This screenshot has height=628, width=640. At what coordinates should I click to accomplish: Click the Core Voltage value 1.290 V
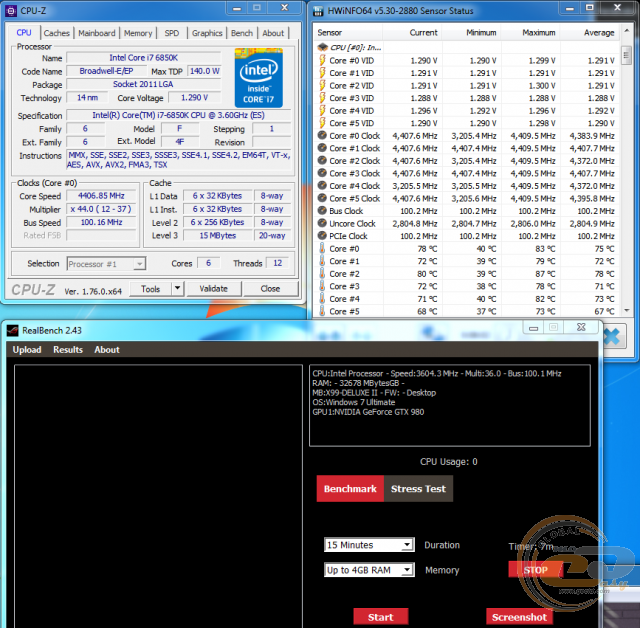[195, 98]
